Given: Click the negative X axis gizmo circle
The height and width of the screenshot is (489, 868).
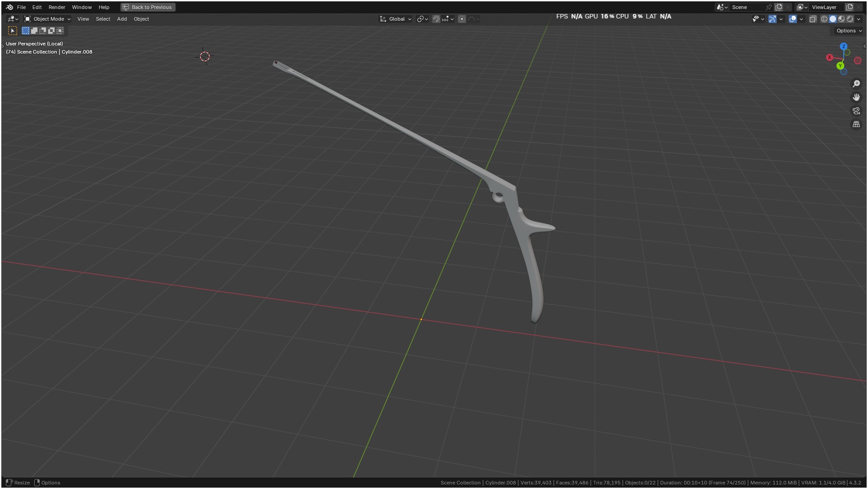Looking at the screenshot, I should 858,61.
